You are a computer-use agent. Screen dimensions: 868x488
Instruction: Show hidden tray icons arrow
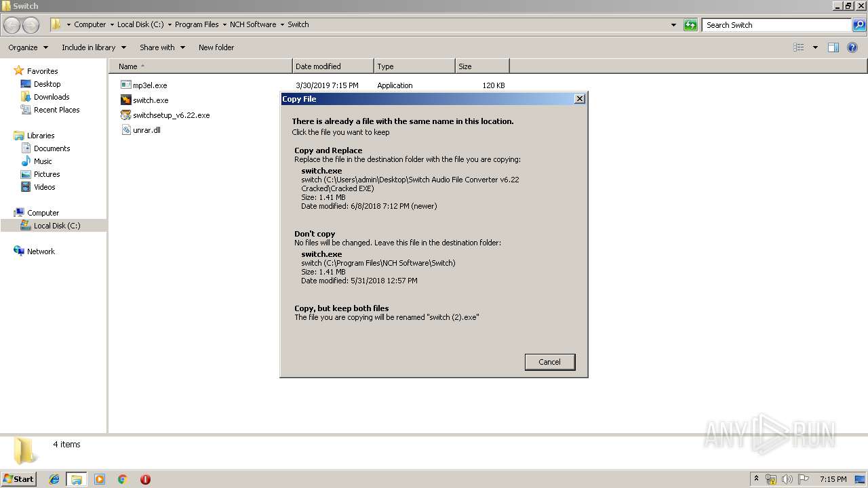[x=757, y=479]
